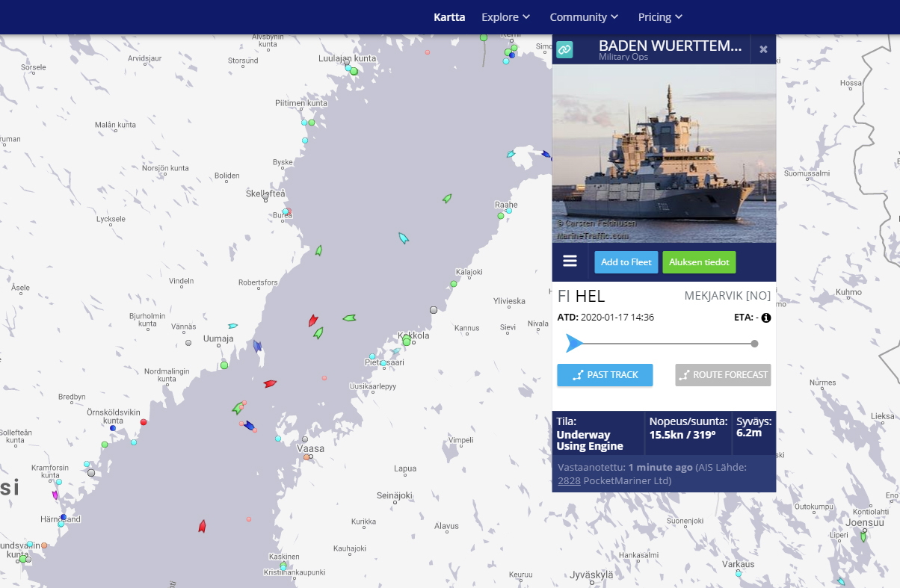Select the upward-pointing red vessel east of Uumaja
900x588 pixels.
(x=313, y=321)
